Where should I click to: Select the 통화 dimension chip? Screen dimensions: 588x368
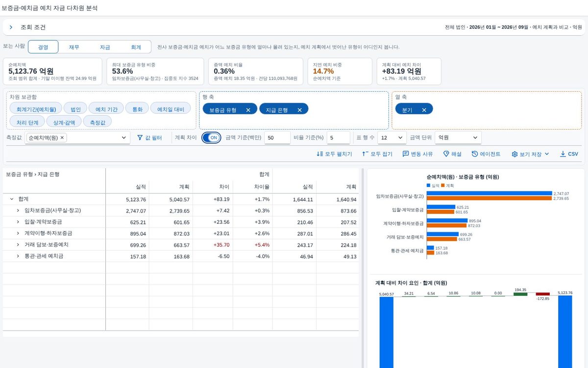tap(137, 109)
